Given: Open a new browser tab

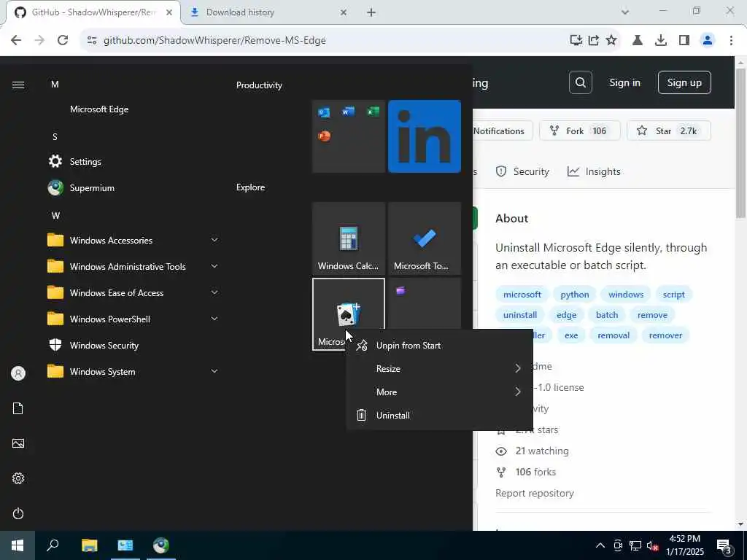Looking at the screenshot, I should pyautogui.click(x=371, y=12).
